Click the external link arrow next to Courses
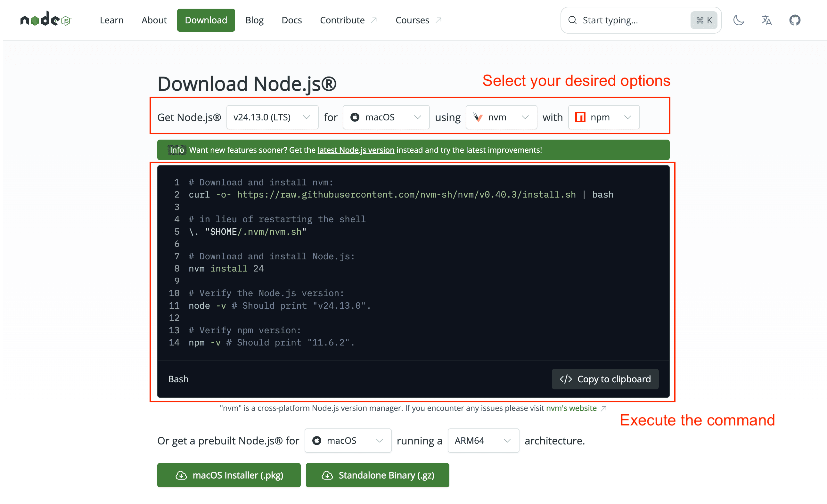The width and height of the screenshot is (827, 504). 439,20
